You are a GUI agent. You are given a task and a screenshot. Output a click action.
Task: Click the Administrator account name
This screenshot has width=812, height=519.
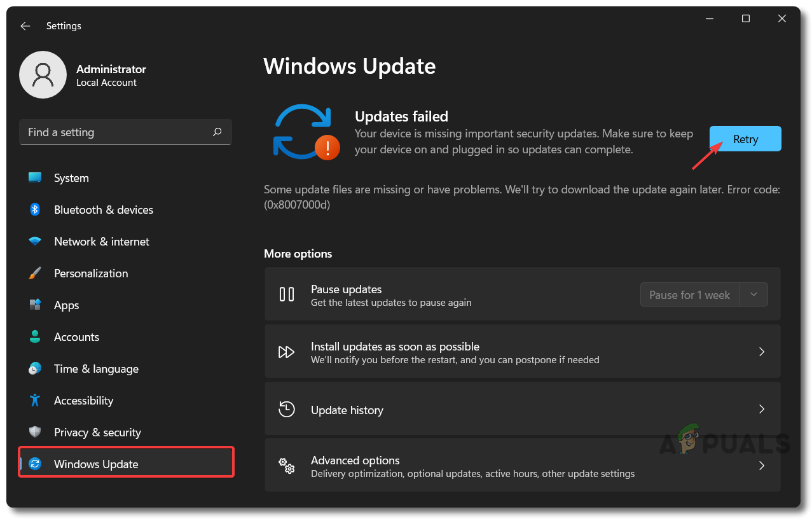click(x=111, y=69)
